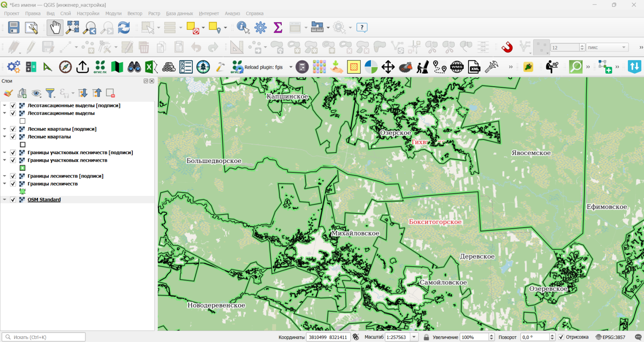Enable the snapping magnet tool

coord(507,47)
